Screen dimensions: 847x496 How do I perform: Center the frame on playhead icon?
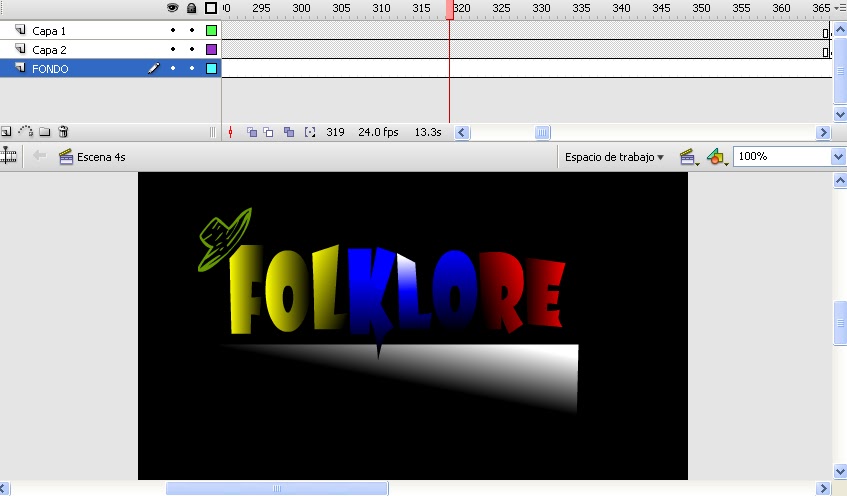click(231, 132)
